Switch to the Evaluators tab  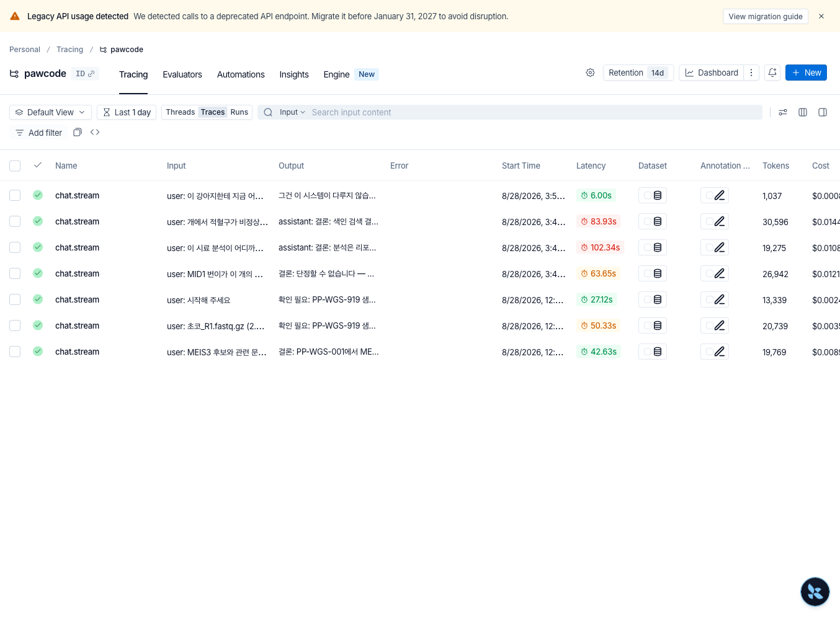pyautogui.click(x=182, y=74)
